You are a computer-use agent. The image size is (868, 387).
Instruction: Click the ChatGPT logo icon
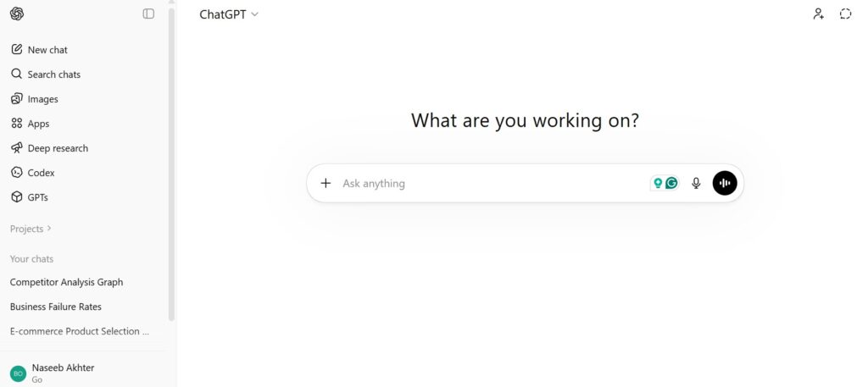[17, 14]
